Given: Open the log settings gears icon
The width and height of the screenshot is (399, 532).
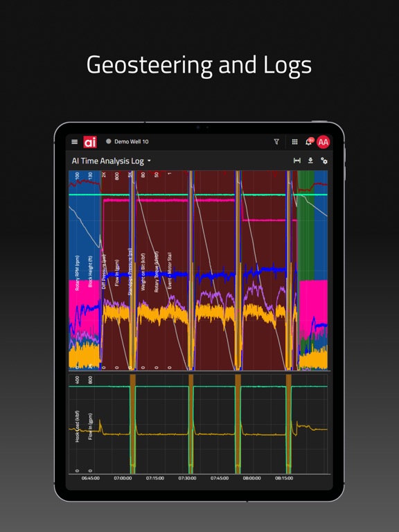Looking at the screenshot, I should 324,161.
